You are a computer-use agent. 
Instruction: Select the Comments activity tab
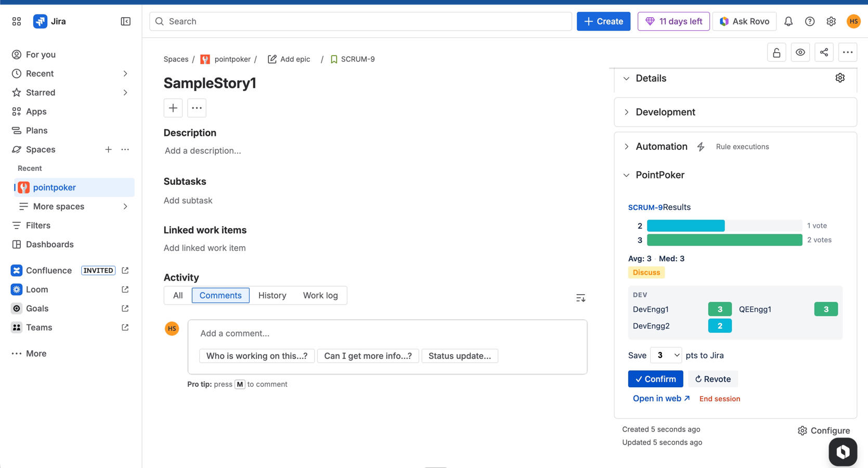pyautogui.click(x=221, y=295)
